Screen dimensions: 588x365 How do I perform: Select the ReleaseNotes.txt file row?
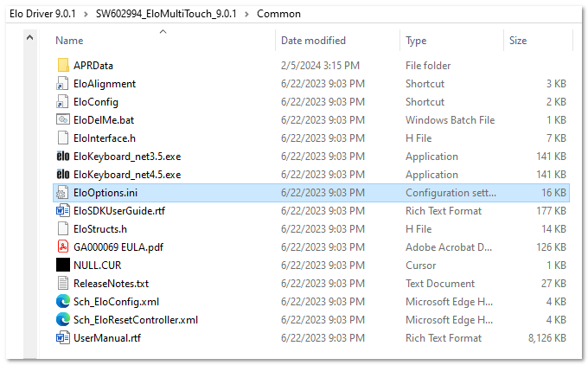[x=311, y=283]
